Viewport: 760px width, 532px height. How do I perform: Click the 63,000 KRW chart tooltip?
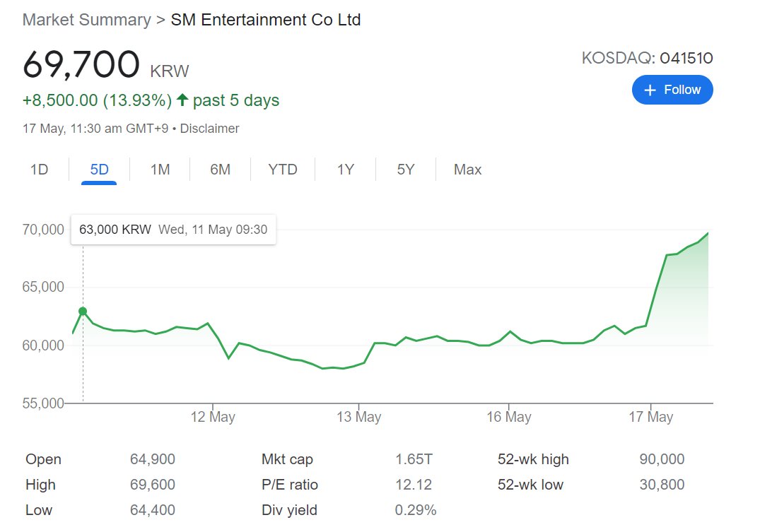173,230
